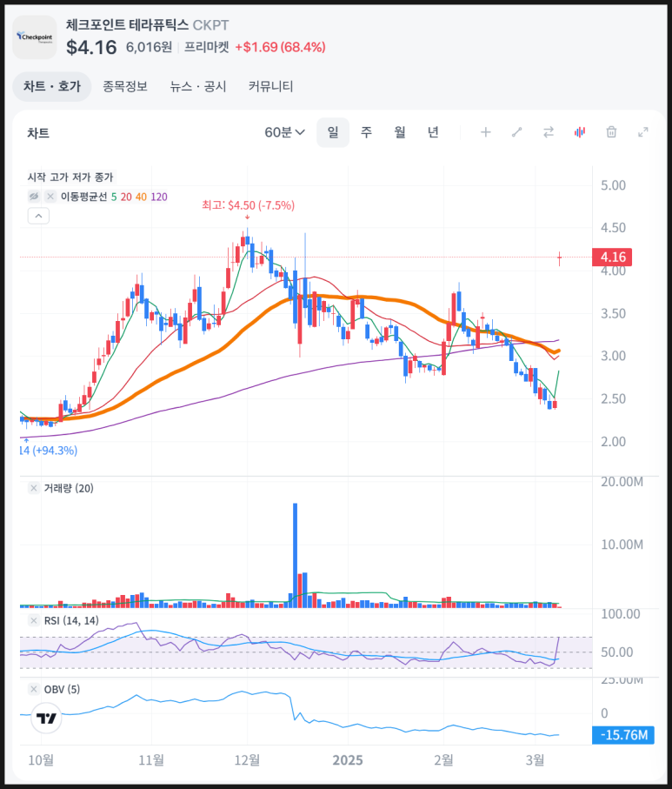This screenshot has width=672, height=789.
Task: Click the tallest blue volume bar
Action: click(296, 555)
